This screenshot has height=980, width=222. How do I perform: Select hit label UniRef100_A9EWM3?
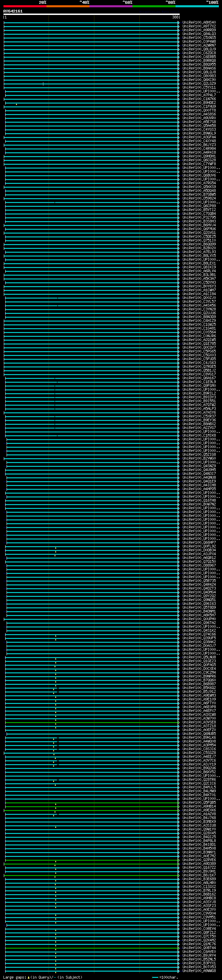coord(199,695)
